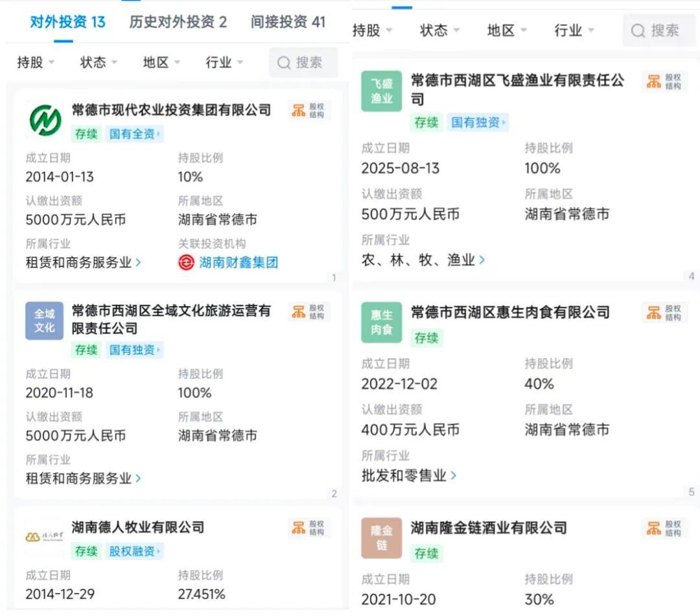700x616 pixels.
Task: Click the 国有全资 tag on first company
Action: [x=134, y=134]
